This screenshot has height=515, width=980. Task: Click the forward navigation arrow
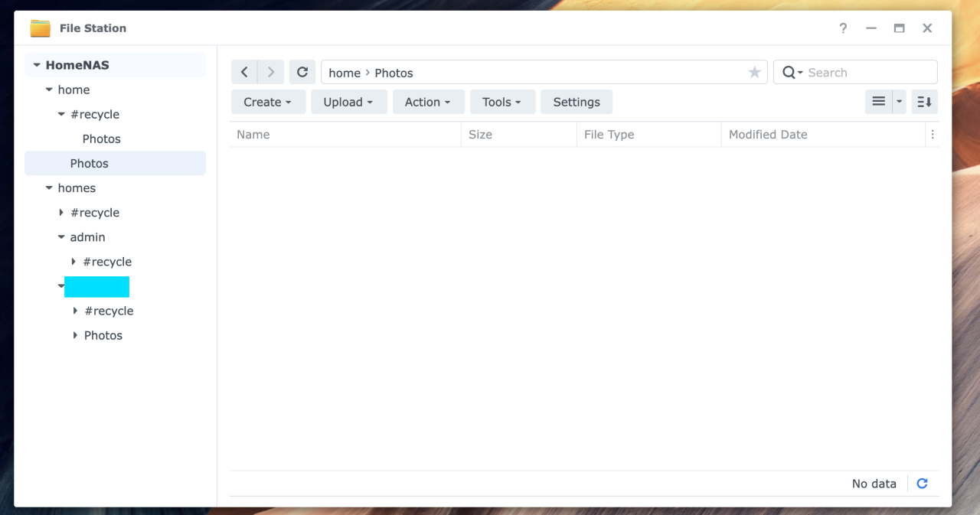pos(269,71)
